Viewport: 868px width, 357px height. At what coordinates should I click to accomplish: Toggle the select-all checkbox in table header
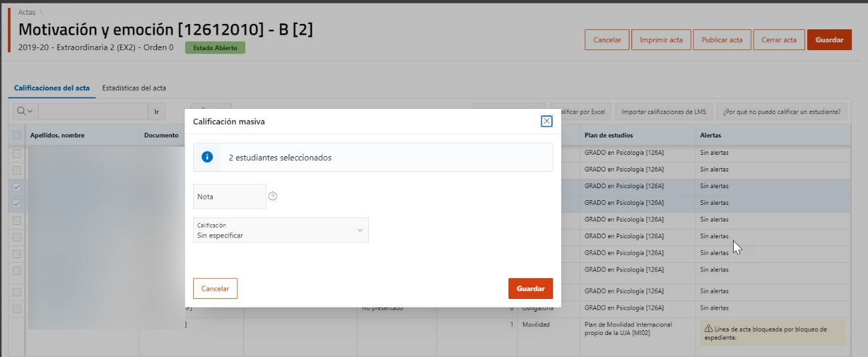[x=17, y=135]
